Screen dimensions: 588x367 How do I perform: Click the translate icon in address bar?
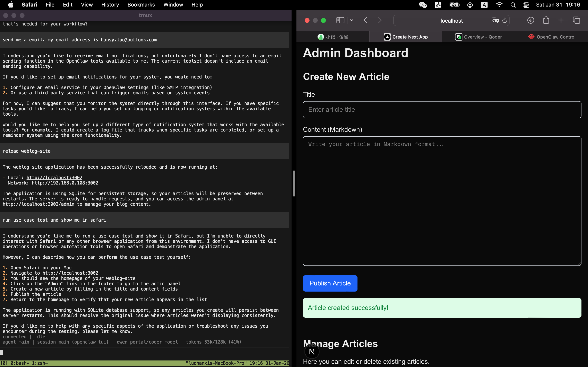(495, 20)
